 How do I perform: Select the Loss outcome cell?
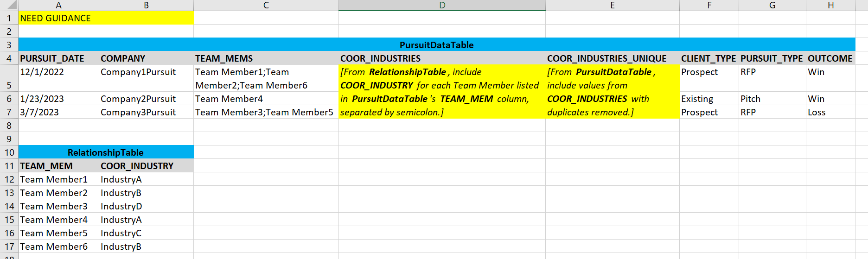(830, 112)
